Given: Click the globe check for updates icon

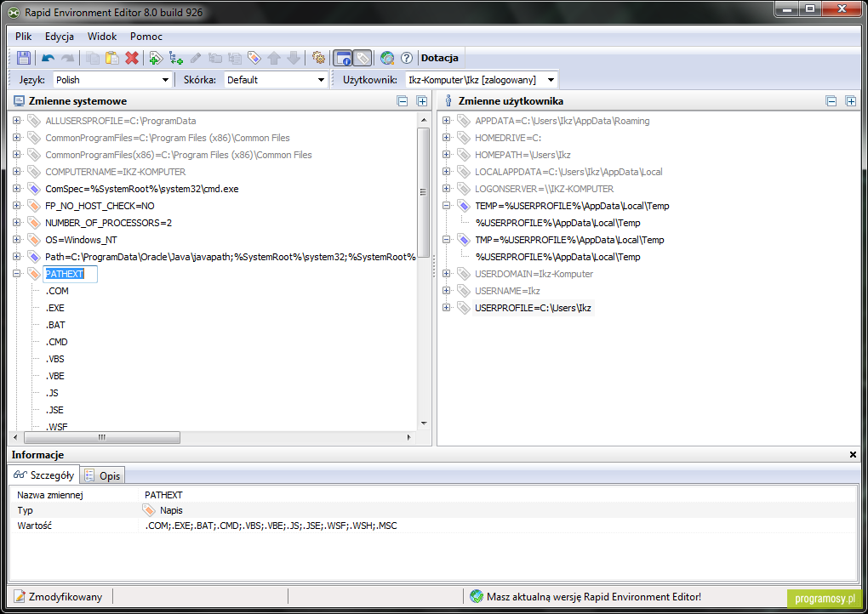Looking at the screenshot, I should coord(387,58).
